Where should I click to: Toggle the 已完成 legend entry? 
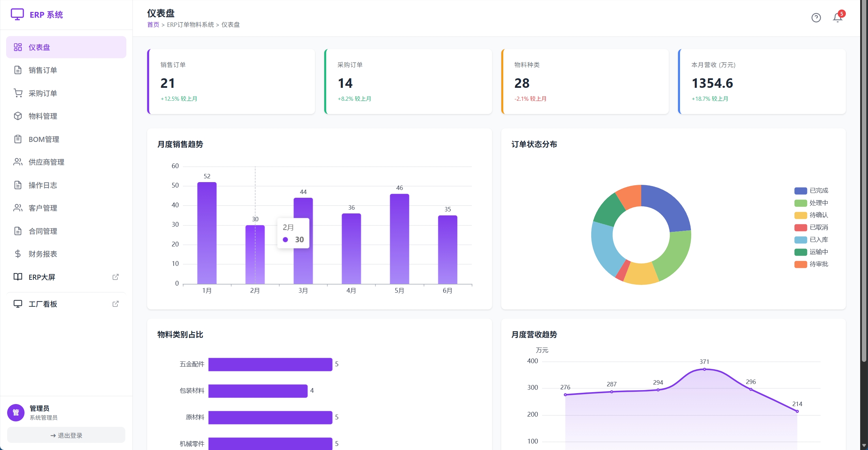(811, 191)
